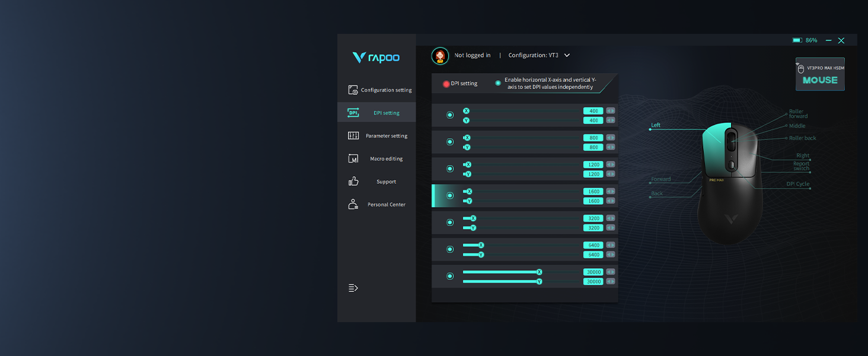Image resolution: width=868 pixels, height=356 pixels.
Task: Click the Back side button label
Action: pos(657,193)
